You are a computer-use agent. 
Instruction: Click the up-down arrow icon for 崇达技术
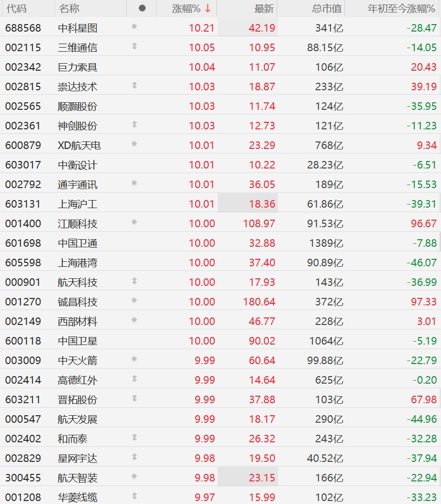click(134, 85)
